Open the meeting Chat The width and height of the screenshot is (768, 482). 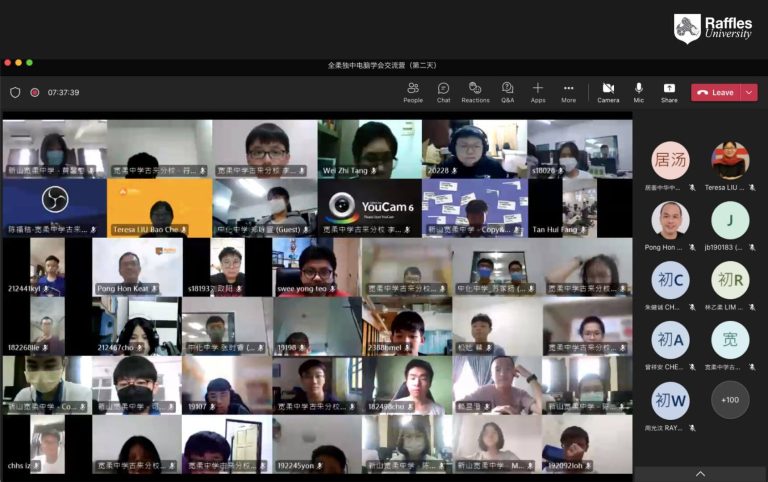coord(443,92)
